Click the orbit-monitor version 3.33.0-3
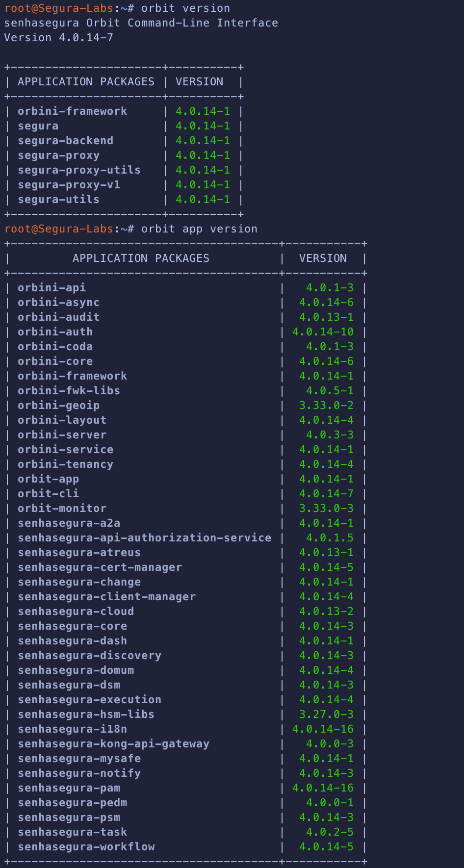 326,509
